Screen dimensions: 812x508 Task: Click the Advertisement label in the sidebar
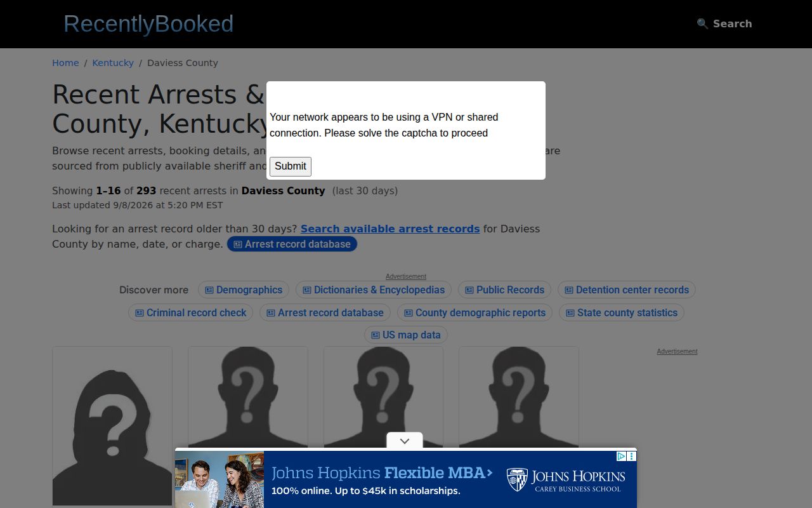tap(677, 351)
